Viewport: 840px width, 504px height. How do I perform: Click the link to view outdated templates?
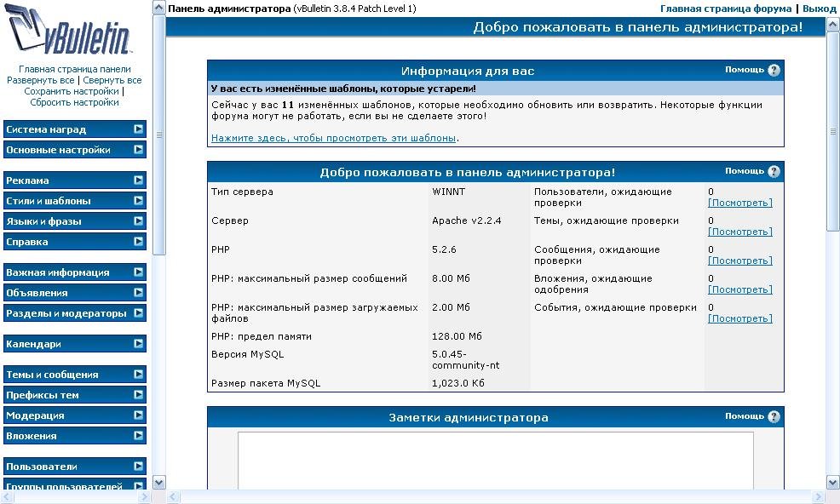[x=334, y=138]
